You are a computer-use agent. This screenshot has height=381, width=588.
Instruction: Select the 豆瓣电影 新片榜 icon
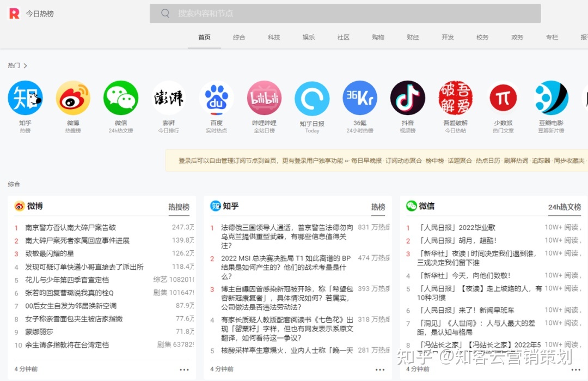(x=551, y=99)
